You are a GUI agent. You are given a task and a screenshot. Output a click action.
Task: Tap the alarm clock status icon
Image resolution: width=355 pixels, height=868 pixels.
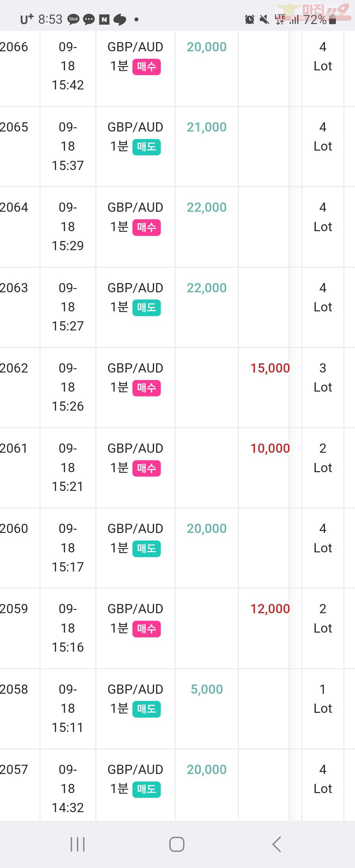click(x=249, y=19)
